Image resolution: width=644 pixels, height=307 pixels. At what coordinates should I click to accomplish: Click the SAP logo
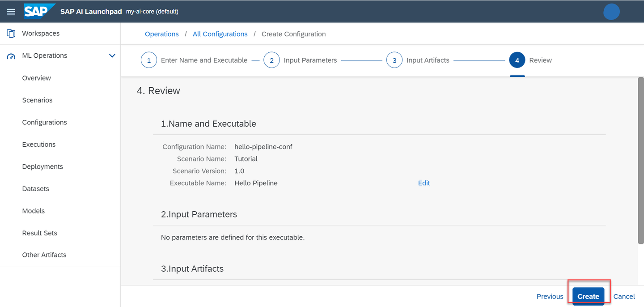coord(40,11)
